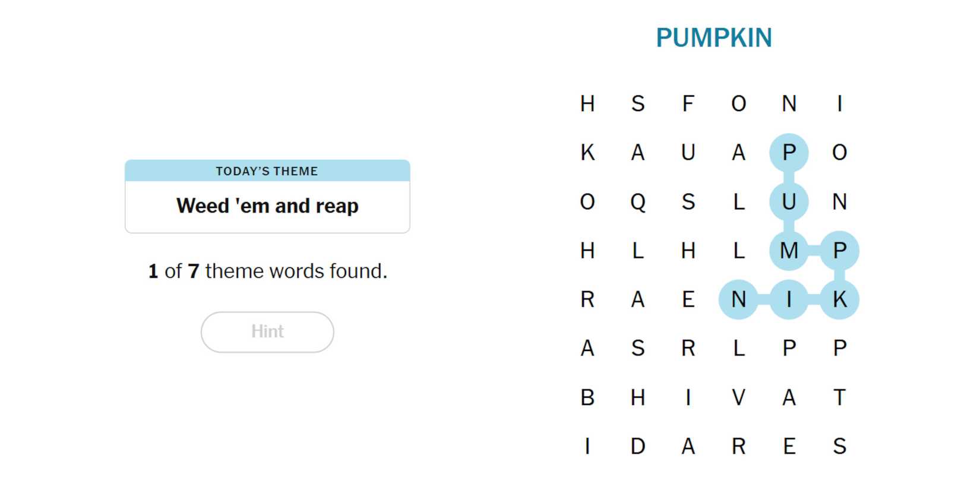Screen dimensions: 980x490
Task: Click the highlighted letter U
Action: tap(789, 202)
